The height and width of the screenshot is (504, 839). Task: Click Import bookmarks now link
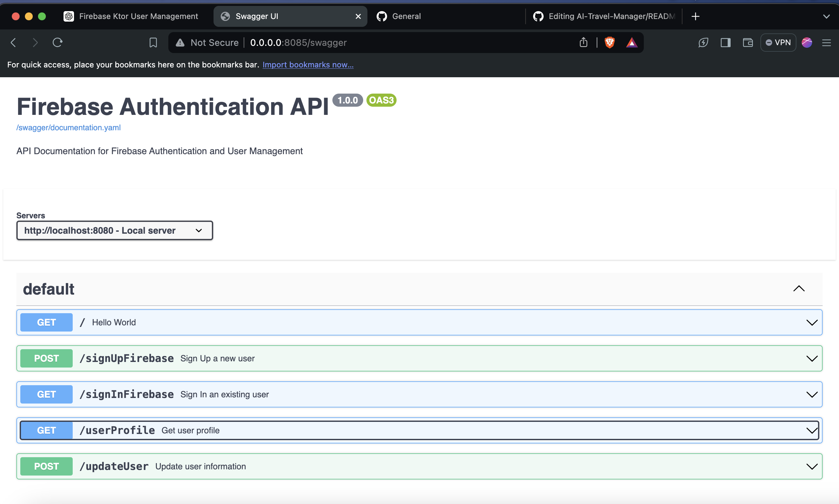tap(308, 64)
